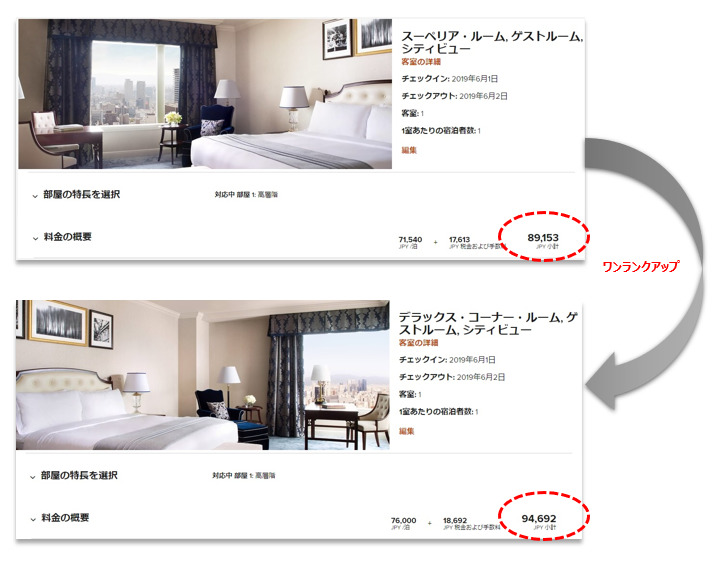Click the スーペリア・ルーム room title

pyautogui.click(x=492, y=42)
